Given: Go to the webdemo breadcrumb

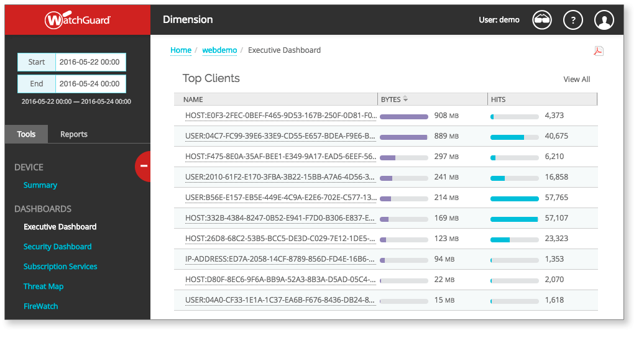Looking at the screenshot, I should click(219, 50).
